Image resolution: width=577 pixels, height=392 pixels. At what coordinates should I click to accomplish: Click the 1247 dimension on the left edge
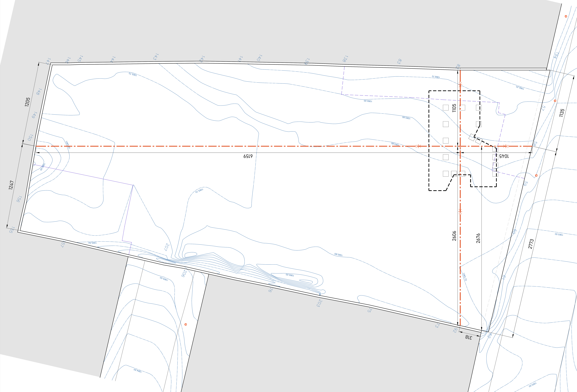click(11, 185)
